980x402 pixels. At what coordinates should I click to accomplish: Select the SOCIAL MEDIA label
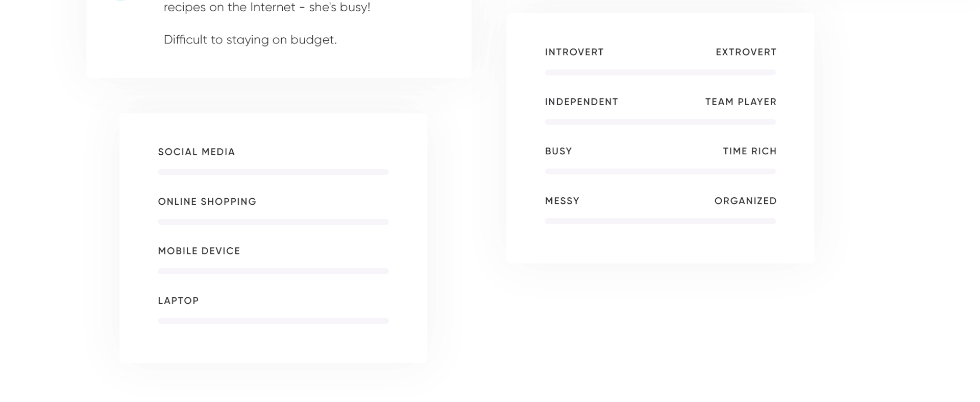(197, 152)
